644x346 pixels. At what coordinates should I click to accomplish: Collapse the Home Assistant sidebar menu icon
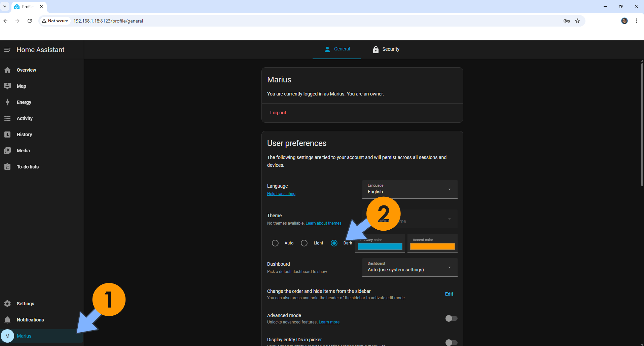pyautogui.click(x=7, y=50)
